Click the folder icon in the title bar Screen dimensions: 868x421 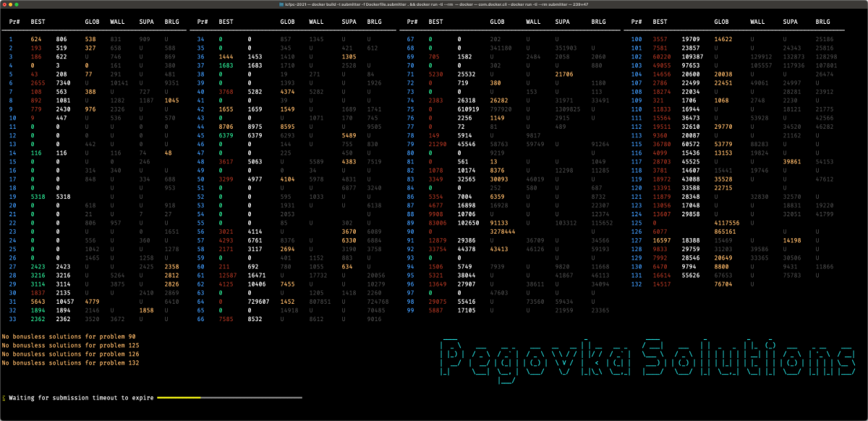282,5
